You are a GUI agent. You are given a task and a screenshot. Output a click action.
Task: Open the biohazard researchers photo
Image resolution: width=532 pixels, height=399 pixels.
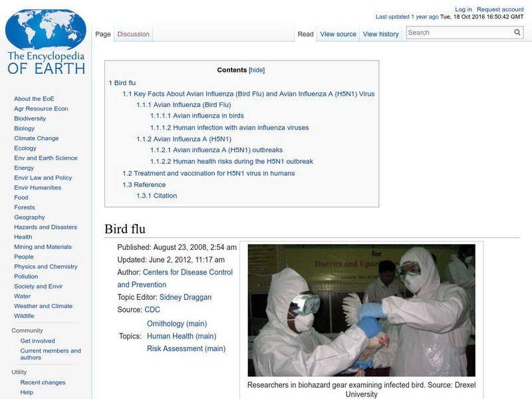(x=361, y=310)
